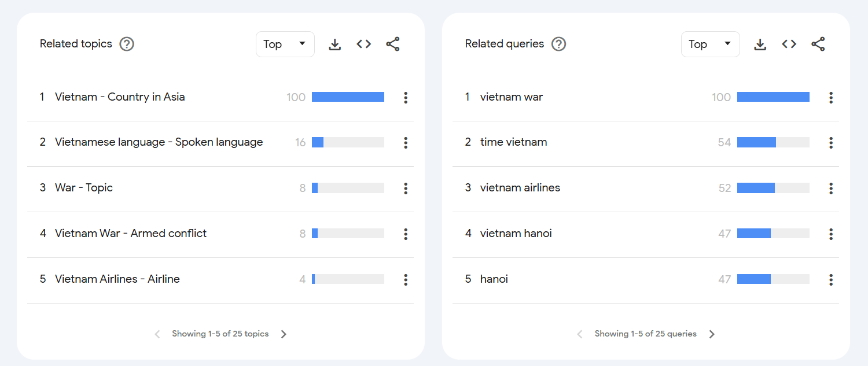Open embed code for Related queries

tap(789, 43)
